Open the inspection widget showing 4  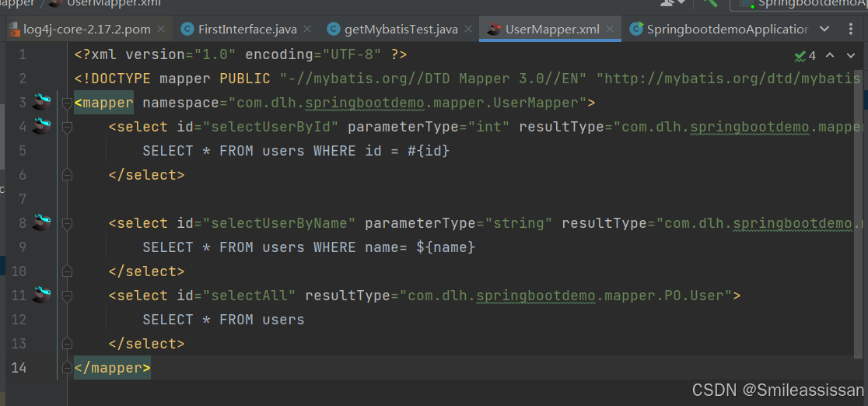(806, 55)
